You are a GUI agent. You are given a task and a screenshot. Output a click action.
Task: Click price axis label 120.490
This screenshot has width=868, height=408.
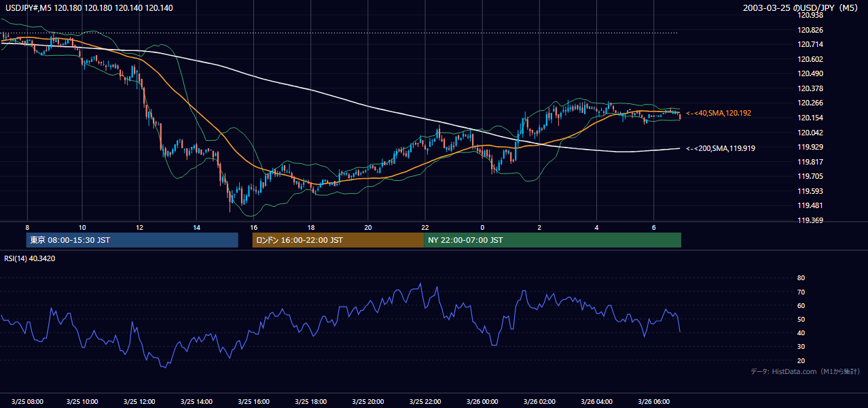point(810,73)
